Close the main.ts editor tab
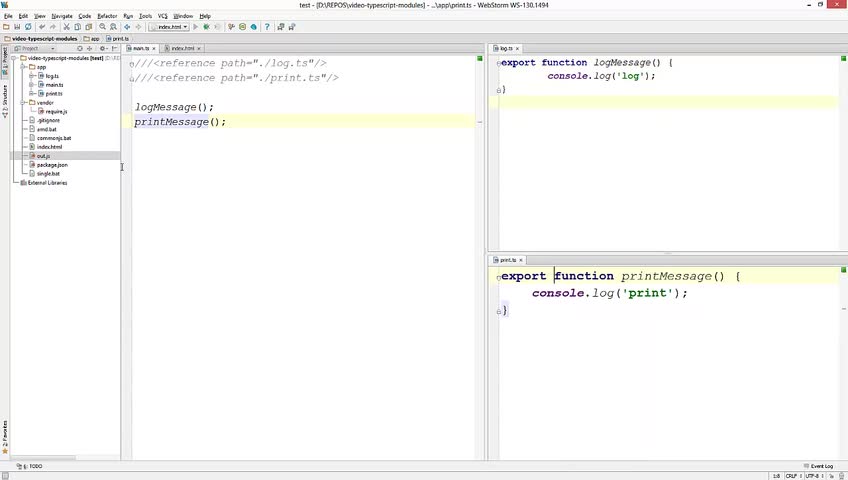 [156, 48]
